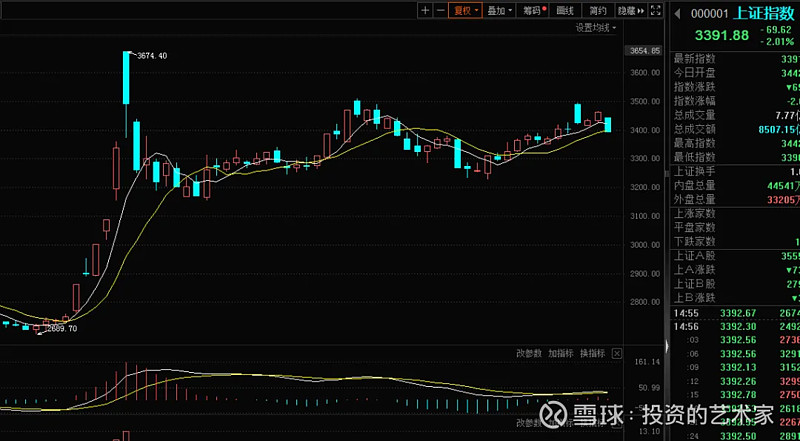Hide the side panel via 隐藏 button
This screenshot has width=800, height=441.
coord(631,10)
